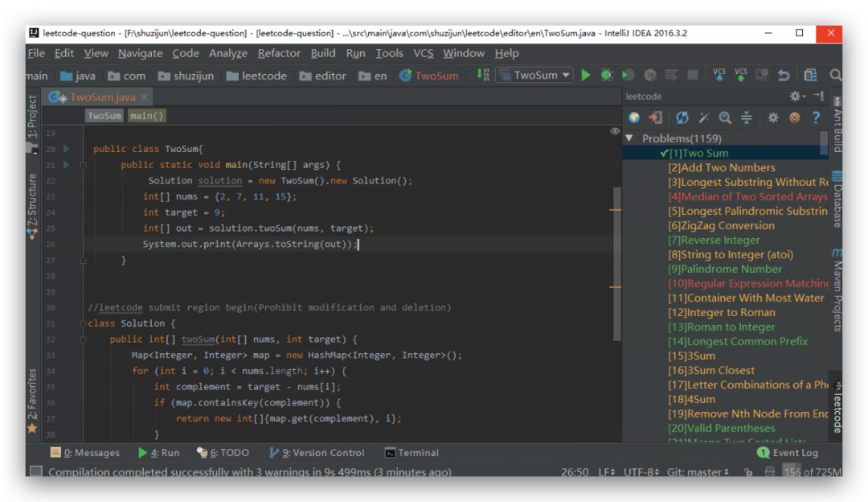The image size is (868, 502).
Task: Click the memory usage indicator 156 of 725M
Action: click(812, 472)
